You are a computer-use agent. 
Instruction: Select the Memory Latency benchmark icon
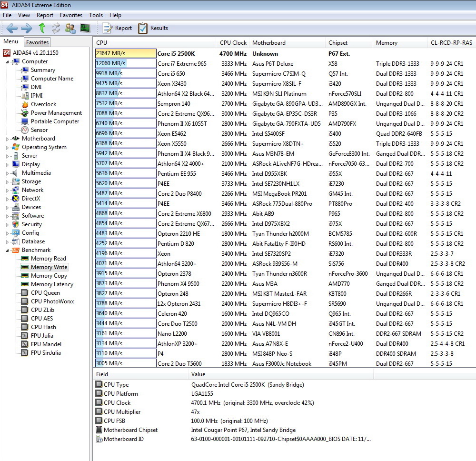click(x=25, y=284)
